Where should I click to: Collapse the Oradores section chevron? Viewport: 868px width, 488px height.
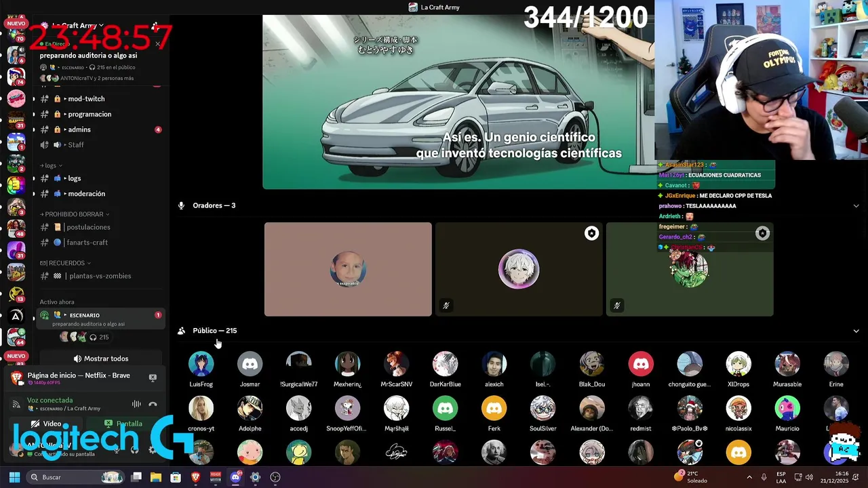point(856,206)
